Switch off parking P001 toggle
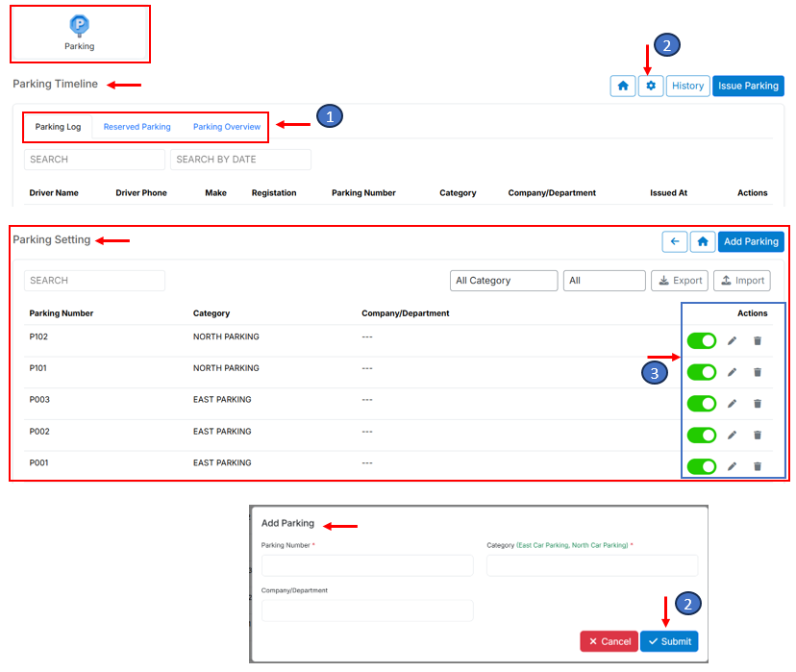The width and height of the screenshot is (796, 672). click(x=702, y=466)
